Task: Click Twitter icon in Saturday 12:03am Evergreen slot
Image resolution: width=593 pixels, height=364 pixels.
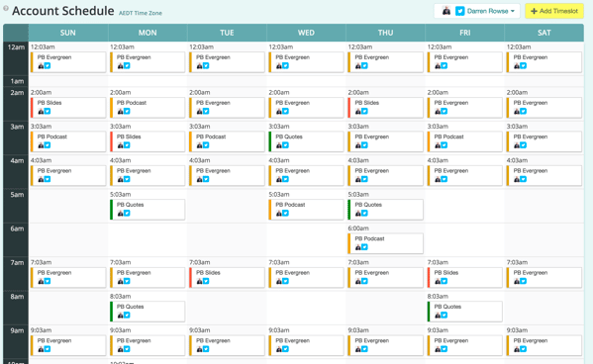Action: (523, 65)
